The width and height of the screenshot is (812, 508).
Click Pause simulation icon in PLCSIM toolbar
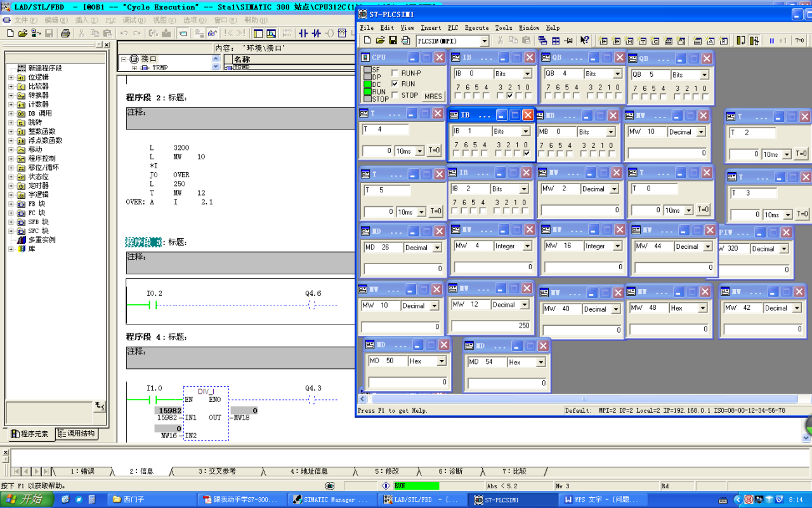(771, 40)
